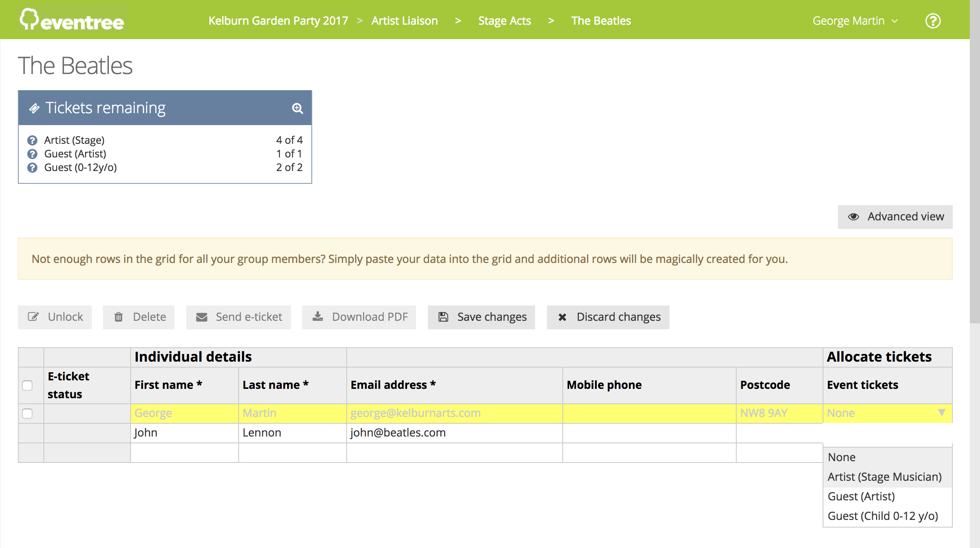Click the Send e-ticket button
The width and height of the screenshot is (980, 548).
point(239,317)
